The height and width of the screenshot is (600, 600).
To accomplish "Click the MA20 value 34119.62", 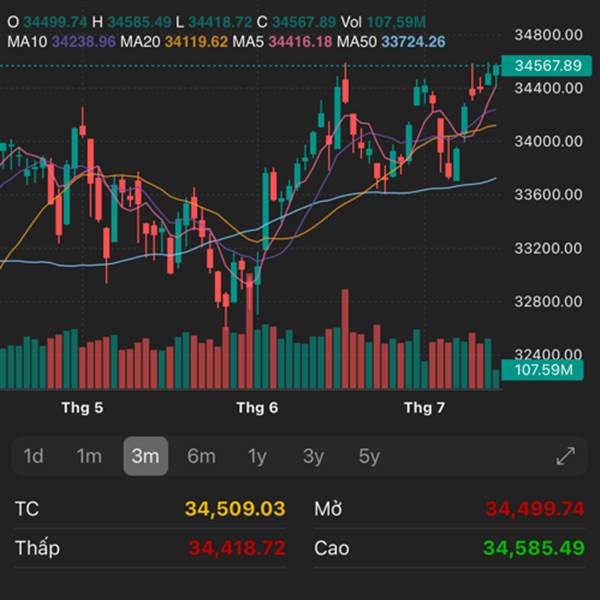I will 196,42.
